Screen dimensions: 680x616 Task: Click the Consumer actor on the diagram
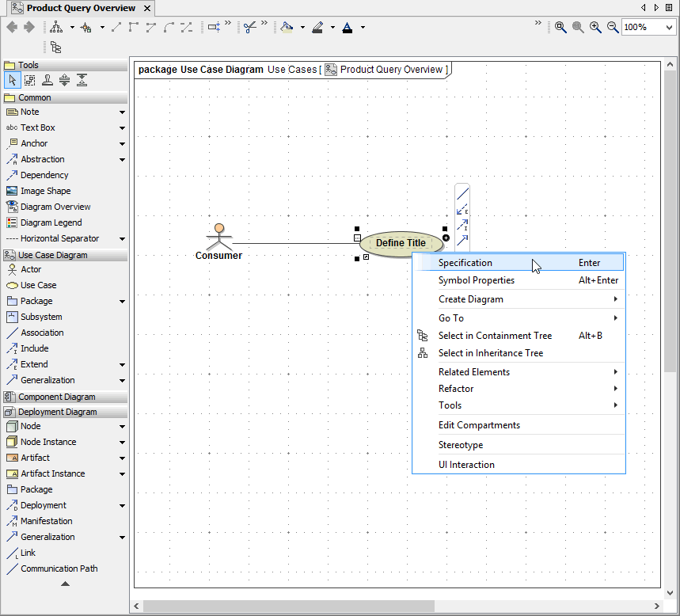click(x=219, y=237)
